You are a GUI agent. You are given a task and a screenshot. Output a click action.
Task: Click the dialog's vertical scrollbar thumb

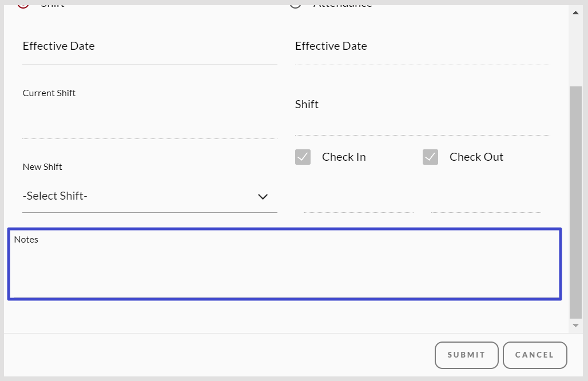[x=575, y=200]
